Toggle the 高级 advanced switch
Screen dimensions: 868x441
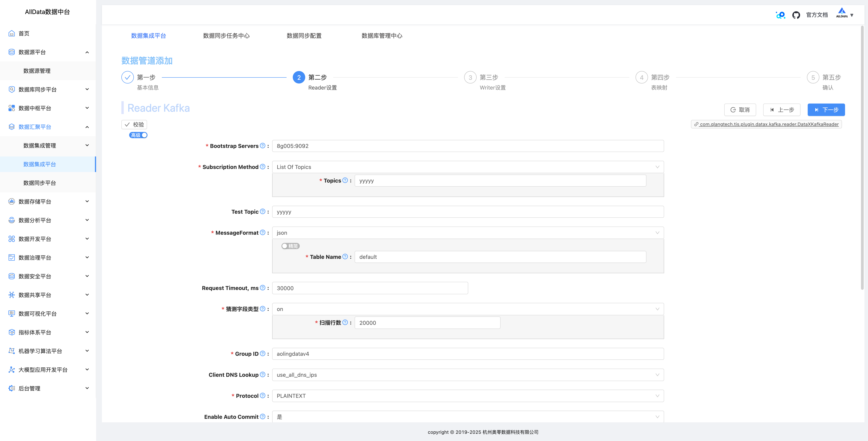(138, 135)
